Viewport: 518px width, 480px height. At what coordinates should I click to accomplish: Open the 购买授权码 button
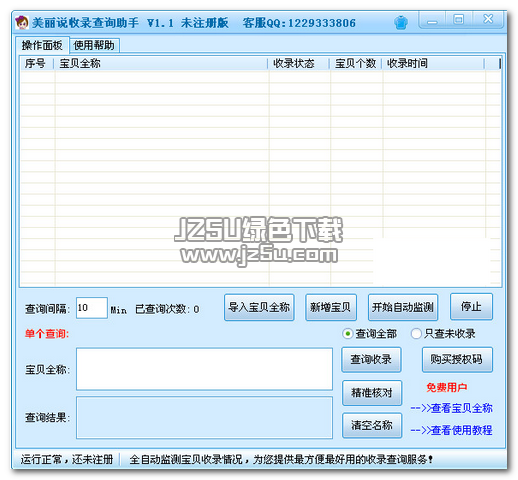pos(457,359)
